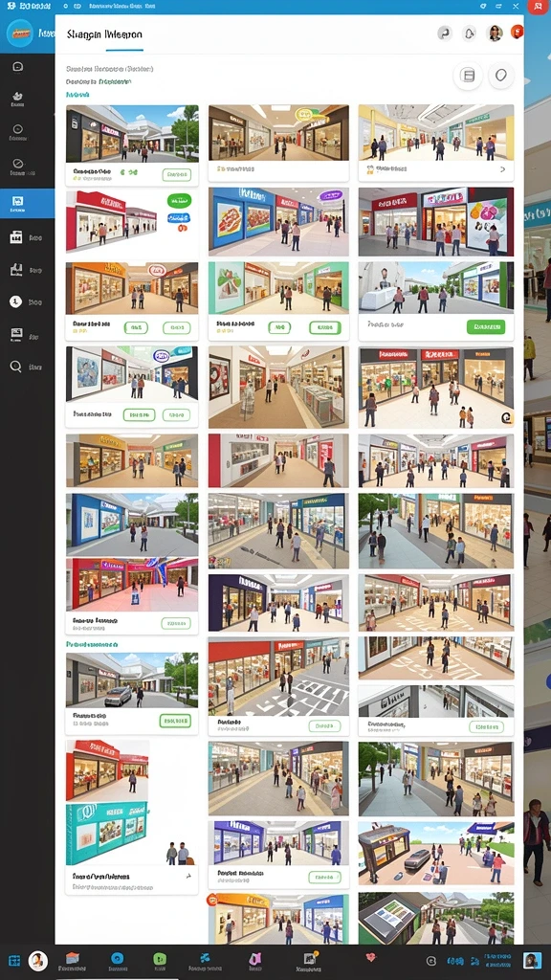The width and height of the screenshot is (551, 980).
Task: Open the blue grid start icon in the taskbar
Action: (x=14, y=961)
